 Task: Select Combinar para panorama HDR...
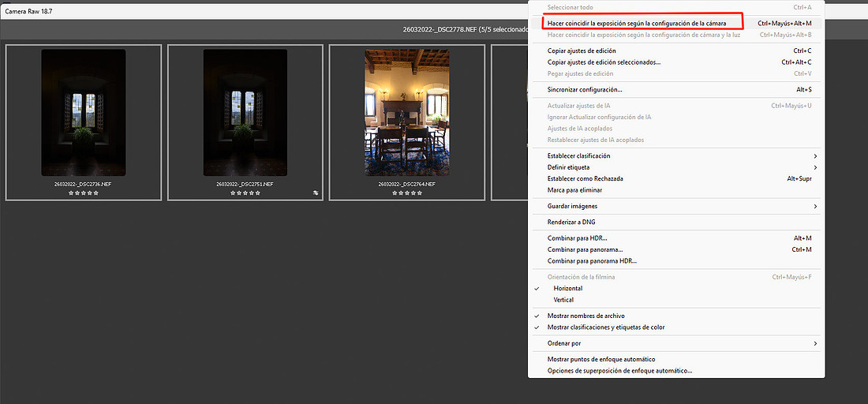[x=676, y=260]
